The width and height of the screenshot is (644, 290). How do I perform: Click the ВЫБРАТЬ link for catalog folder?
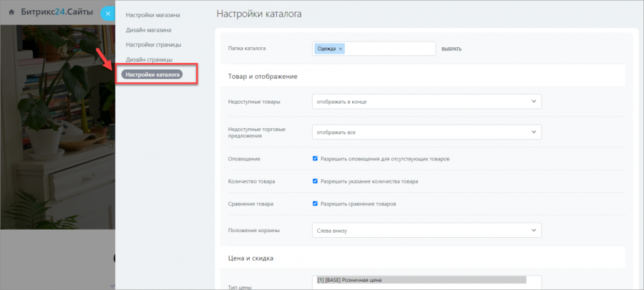(x=452, y=49)
